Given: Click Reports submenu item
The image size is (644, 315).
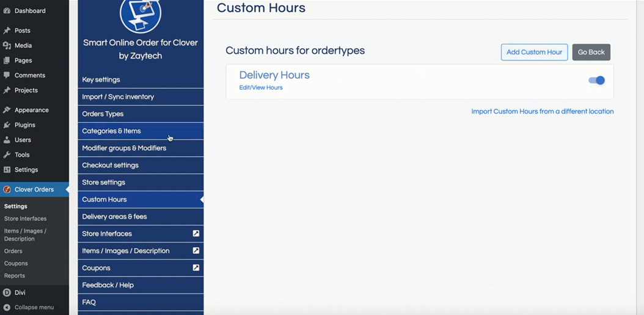Looking at the screenshot, I should [15, 275].
